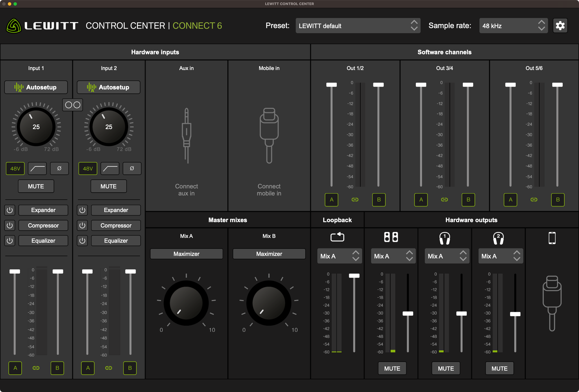Click the LEWITT logo
Image resolution: width=579 pixels, height=392 pixels.
(x=42, y=26)
